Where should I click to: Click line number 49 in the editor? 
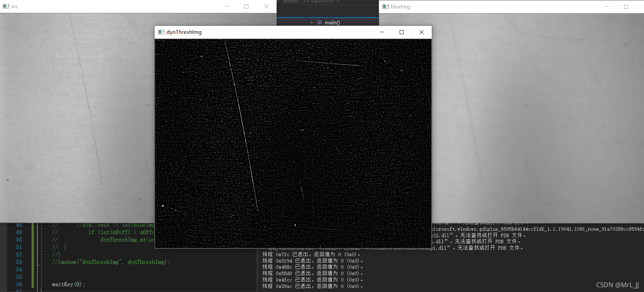19,232
